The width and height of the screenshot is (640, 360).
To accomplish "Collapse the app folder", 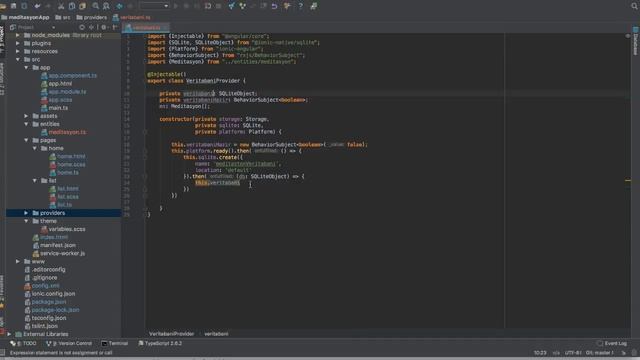I will 27,68.
